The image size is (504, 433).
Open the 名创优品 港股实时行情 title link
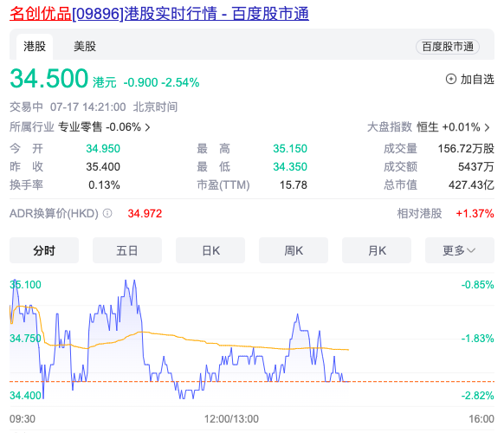tap(159, 14)
